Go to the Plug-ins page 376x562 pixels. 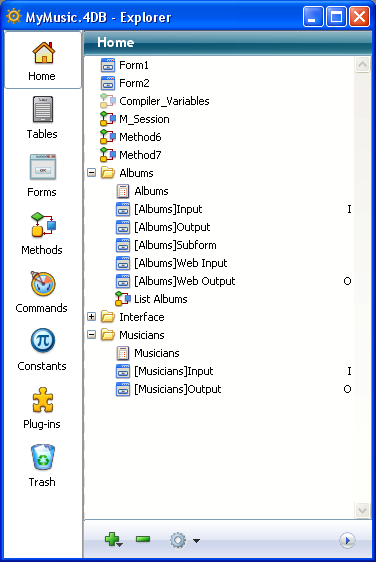click(42, 408)
